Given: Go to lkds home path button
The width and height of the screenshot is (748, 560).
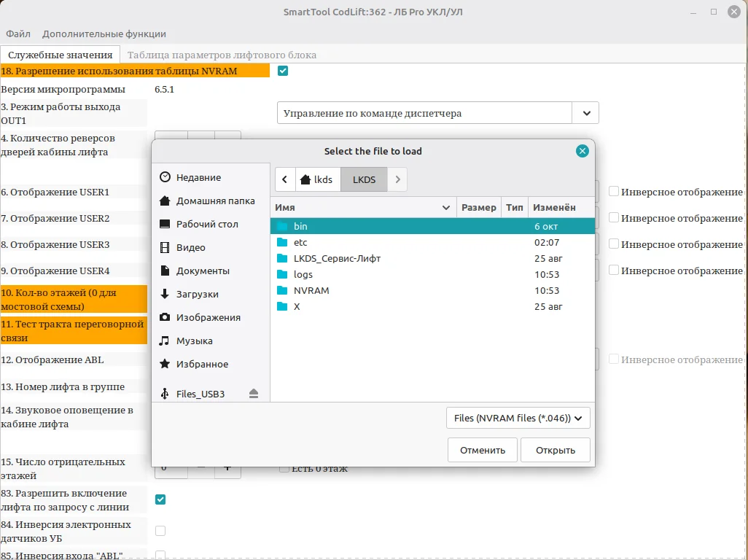Looking at the screenshot, I should (x=318, y=179).
